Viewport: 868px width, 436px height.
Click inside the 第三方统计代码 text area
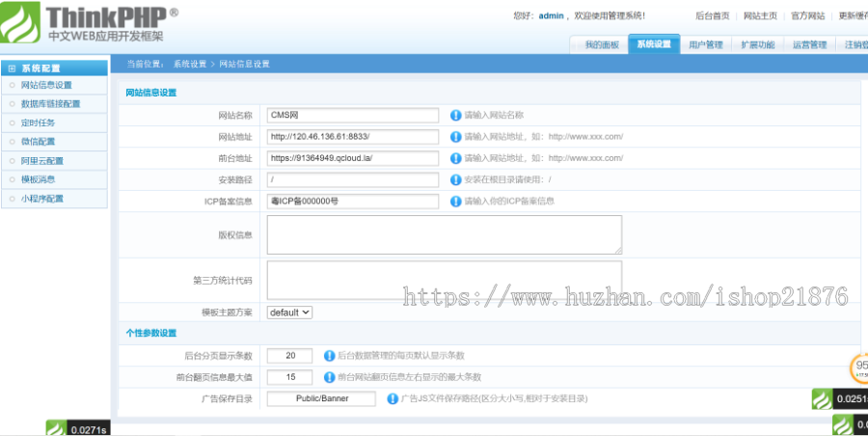[x=445, y=281]
